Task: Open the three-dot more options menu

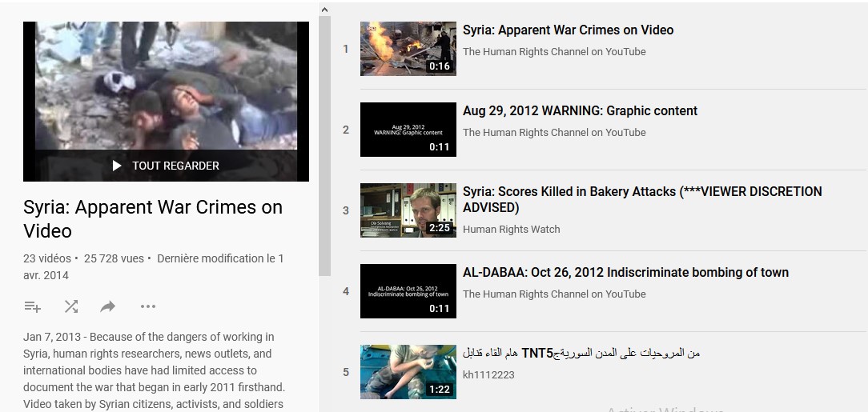Action: tap(147, 306)
